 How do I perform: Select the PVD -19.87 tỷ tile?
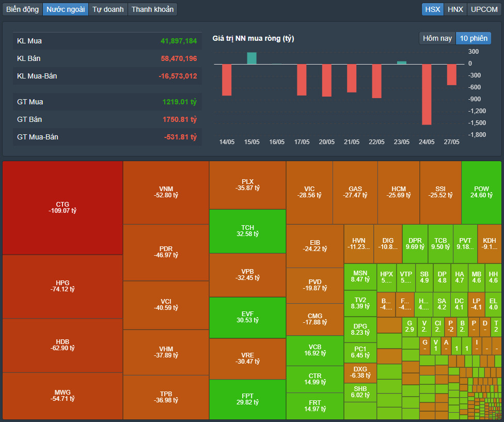click(315, 286)
